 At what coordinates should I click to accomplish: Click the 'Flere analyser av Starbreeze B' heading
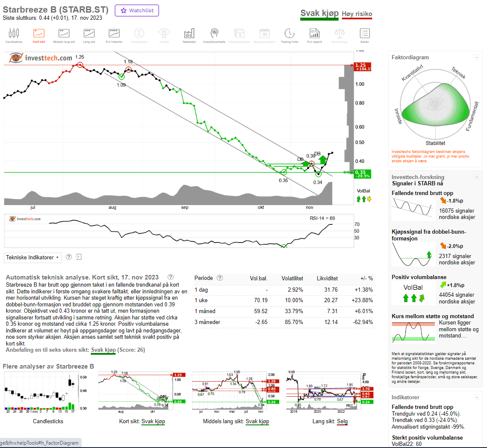[48, 366]
